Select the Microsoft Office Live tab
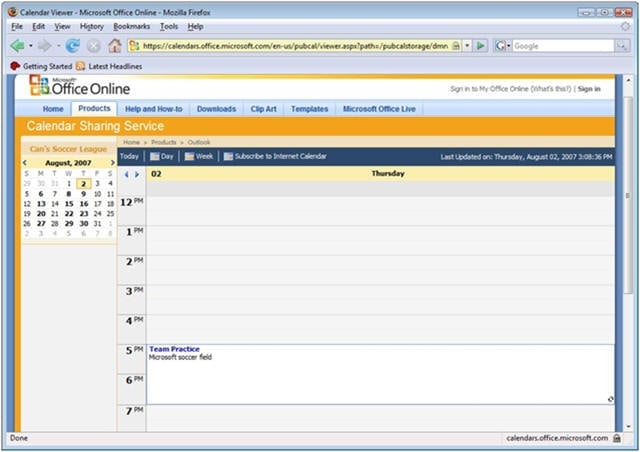640x452 pixels. point(379,109)
